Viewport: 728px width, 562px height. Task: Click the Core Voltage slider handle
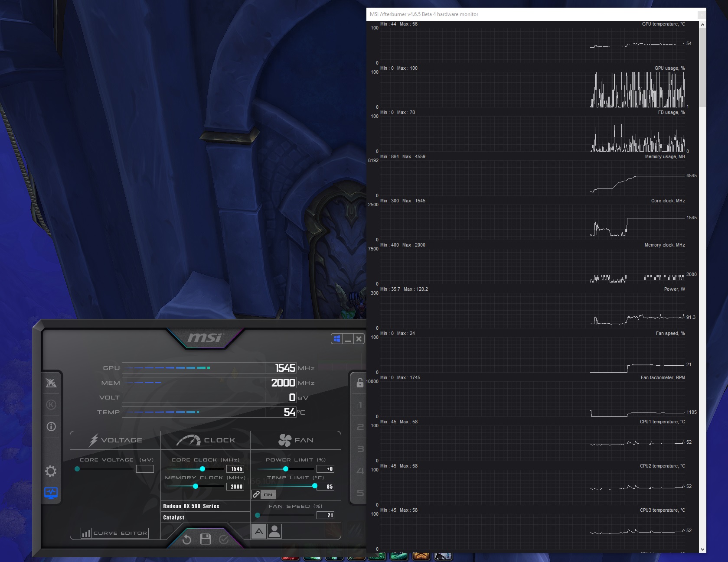77,469
